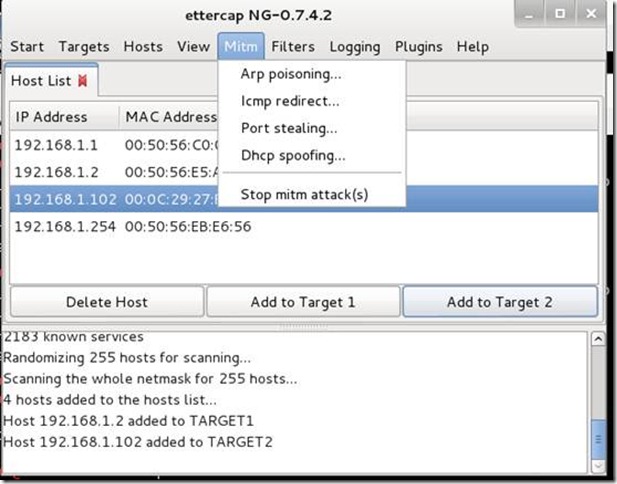
Task: Close the ettercap window
Action: [591, 14]
